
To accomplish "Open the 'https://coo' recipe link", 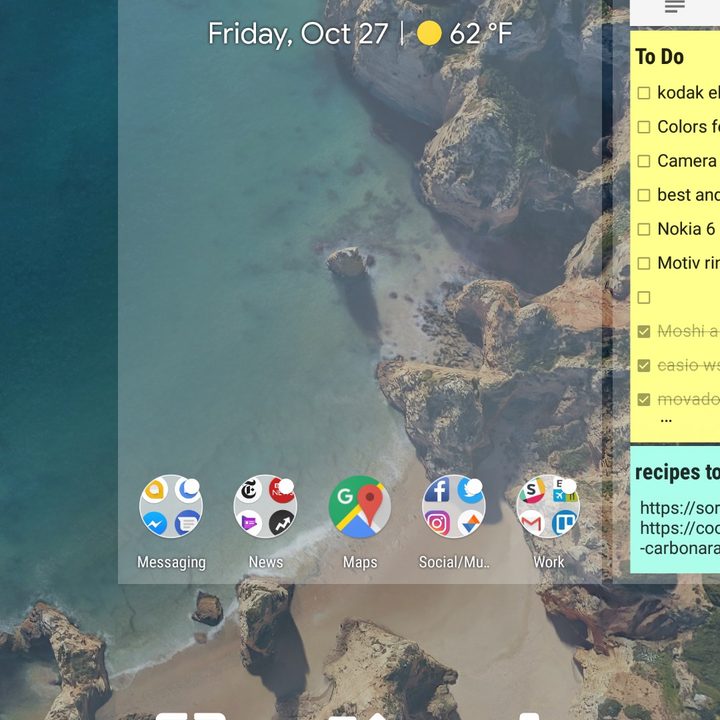I will point(680,528).
